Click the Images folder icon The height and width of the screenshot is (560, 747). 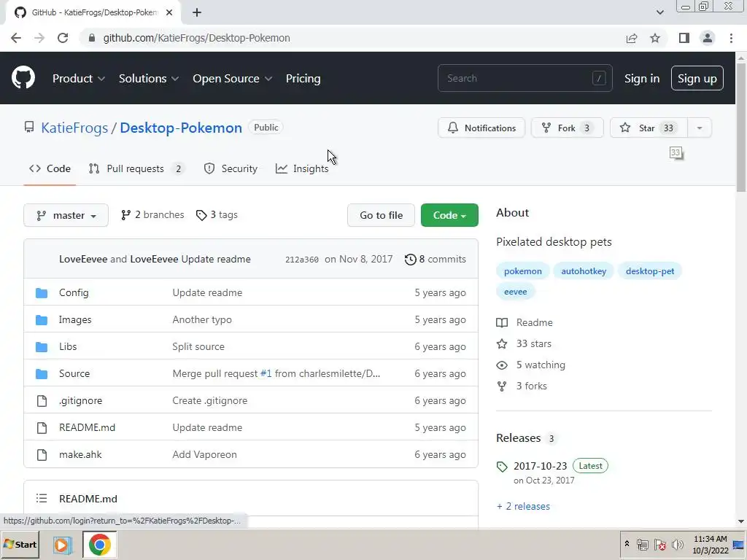click(42, 320)
